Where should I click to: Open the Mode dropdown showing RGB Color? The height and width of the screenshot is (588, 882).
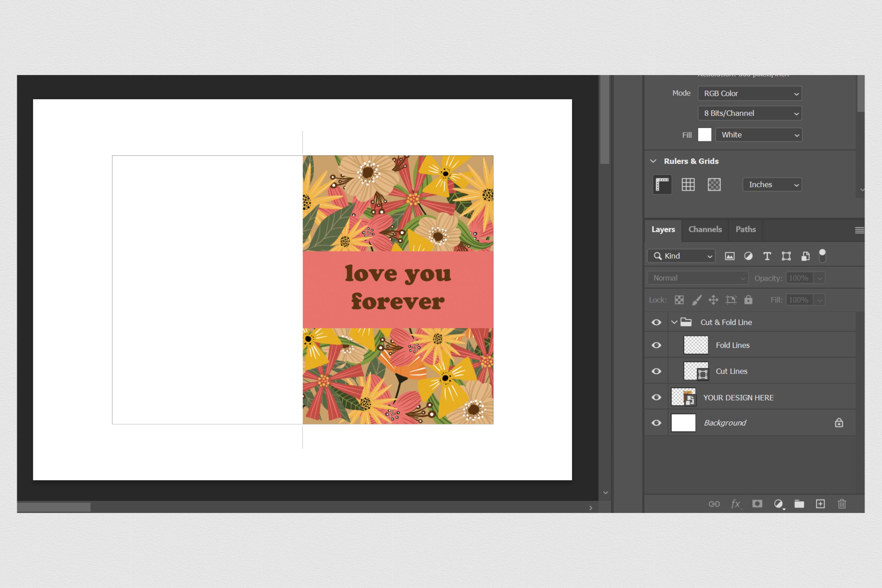(x=749, y=93)
